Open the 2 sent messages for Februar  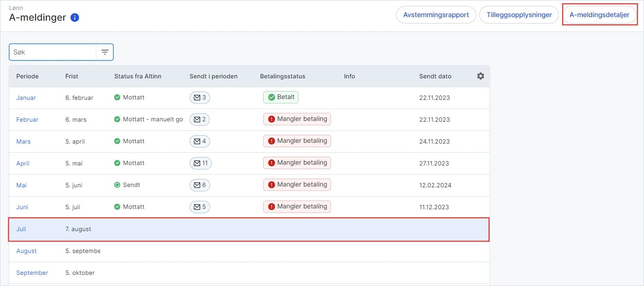tap(200, 119)
